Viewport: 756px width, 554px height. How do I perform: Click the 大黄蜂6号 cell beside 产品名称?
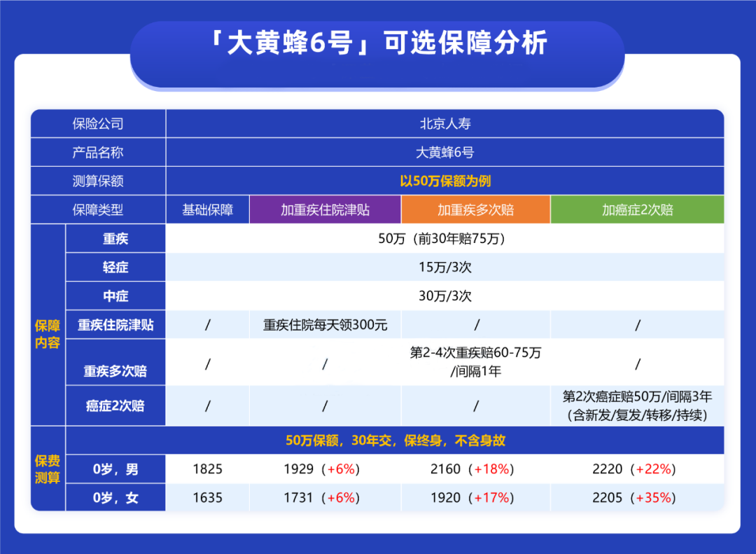[445, 153]
